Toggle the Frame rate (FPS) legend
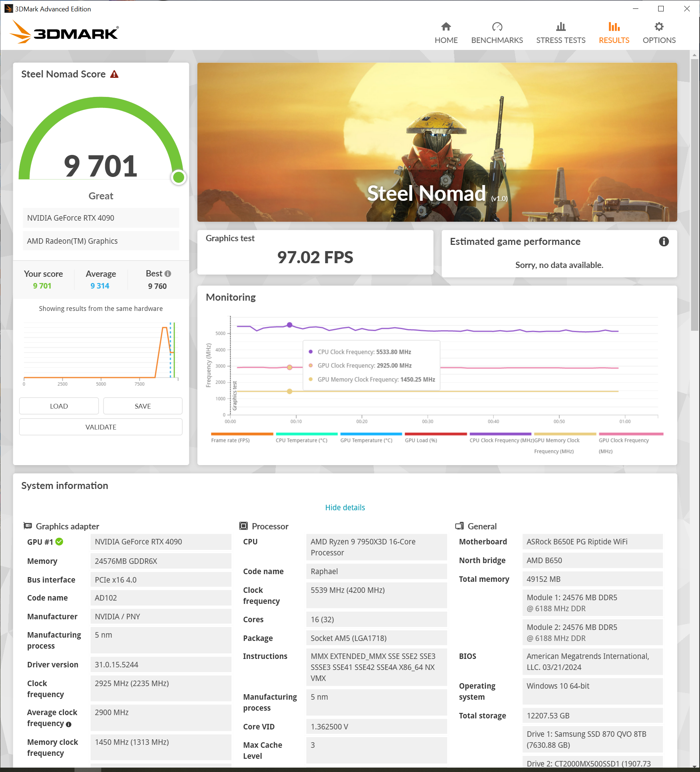The height and width of the screenshot is (772, 700). 230,441
